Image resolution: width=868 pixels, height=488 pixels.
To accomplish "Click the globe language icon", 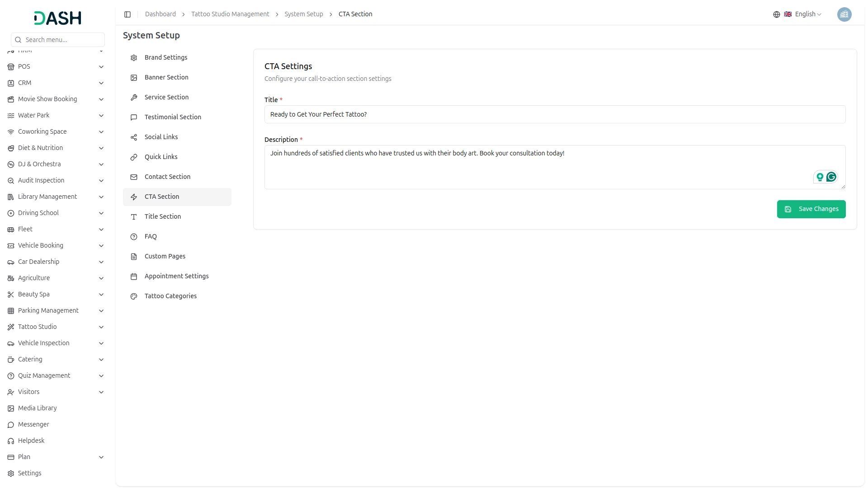I will 776,14.
